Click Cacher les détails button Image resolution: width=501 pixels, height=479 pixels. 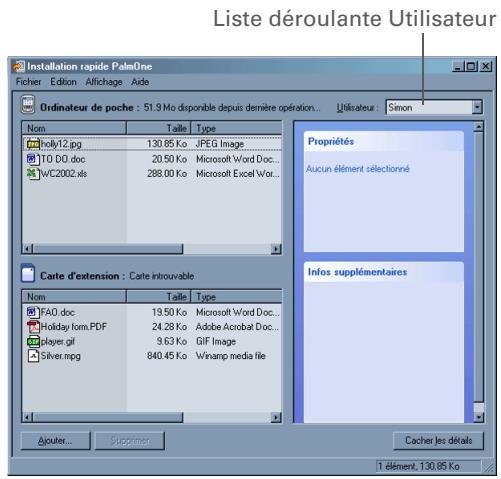point(438,441)
